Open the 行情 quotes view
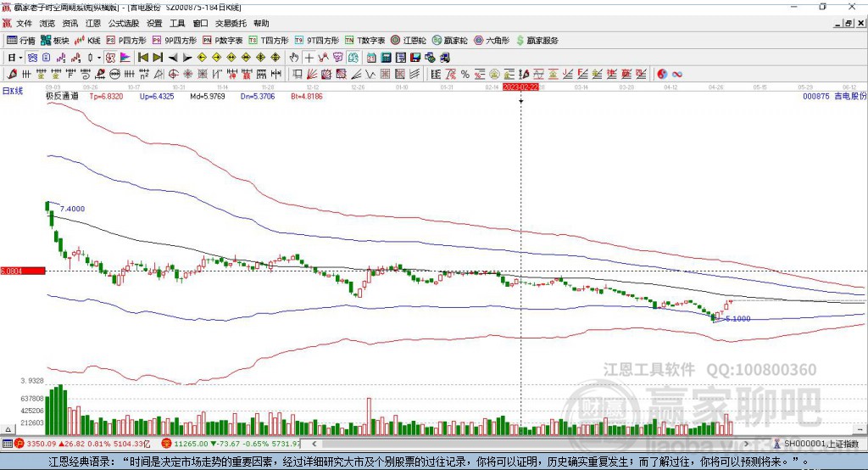 click(x=21, y=41)
